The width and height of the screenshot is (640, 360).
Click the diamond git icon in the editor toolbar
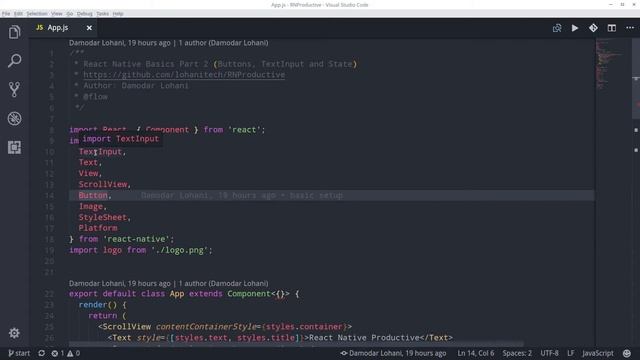[x=593, y=28]
